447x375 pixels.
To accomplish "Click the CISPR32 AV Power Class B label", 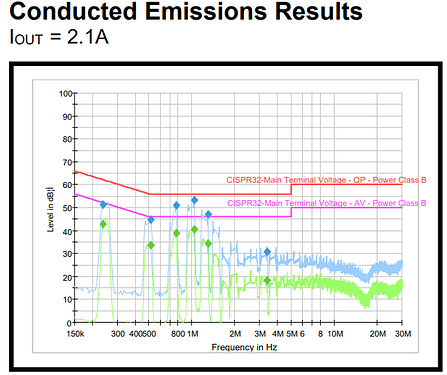I will click(x=327, y=203).
